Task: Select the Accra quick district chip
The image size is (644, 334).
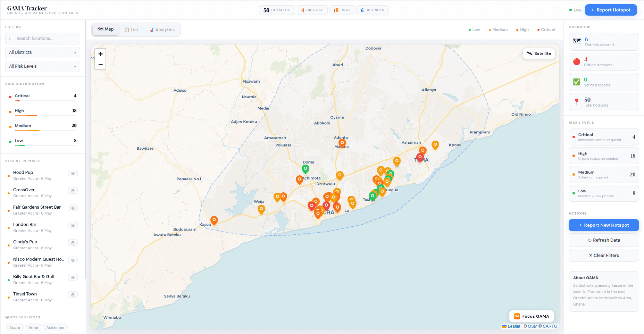Action: click(15, 327)
